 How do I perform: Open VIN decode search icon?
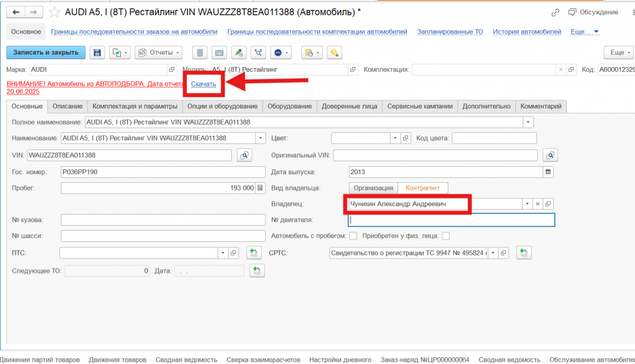[x=244, y=155]
